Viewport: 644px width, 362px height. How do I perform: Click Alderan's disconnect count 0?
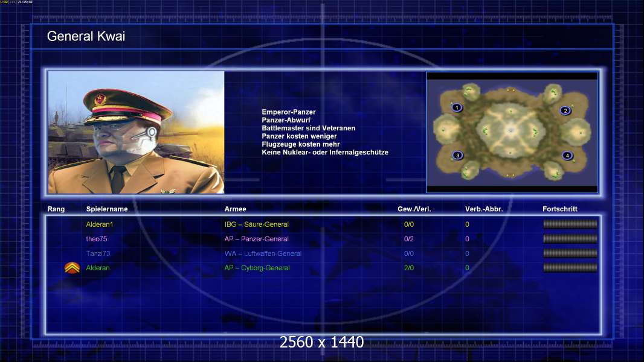point(467,268)
